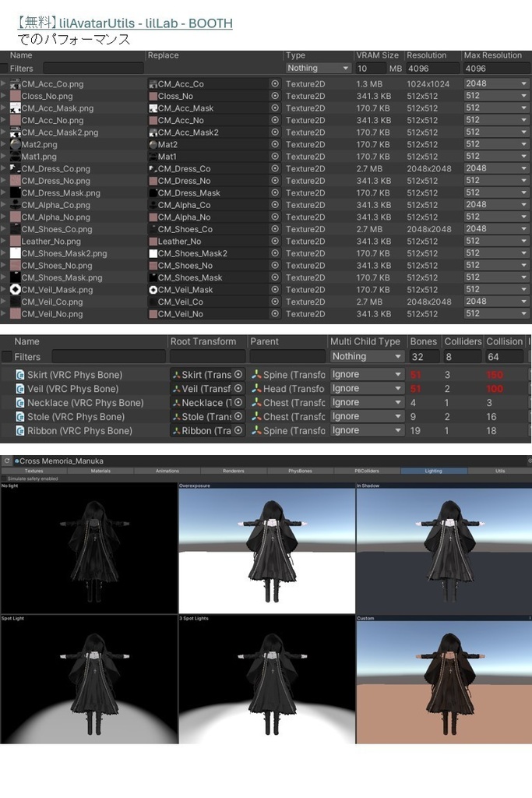This screenshot has width=532, height=798.
Task: Click the Stole VRC Phys Bone script icon
Action: point(19,416)
